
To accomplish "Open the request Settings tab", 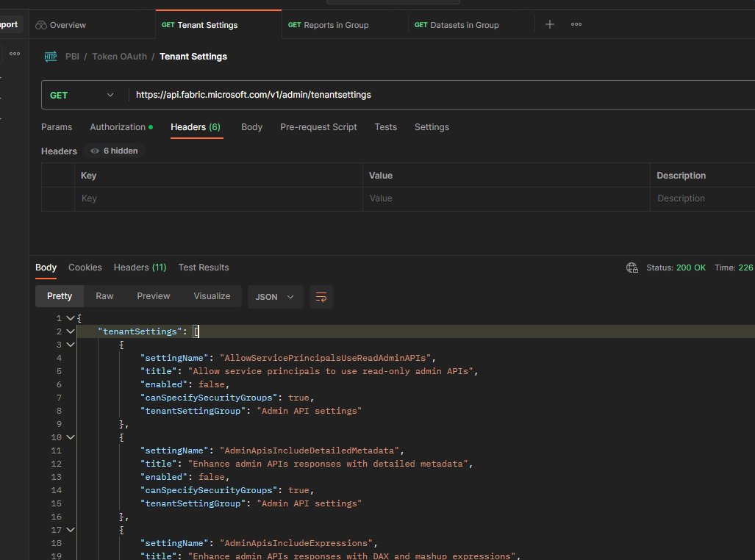I will coord(432,127).
